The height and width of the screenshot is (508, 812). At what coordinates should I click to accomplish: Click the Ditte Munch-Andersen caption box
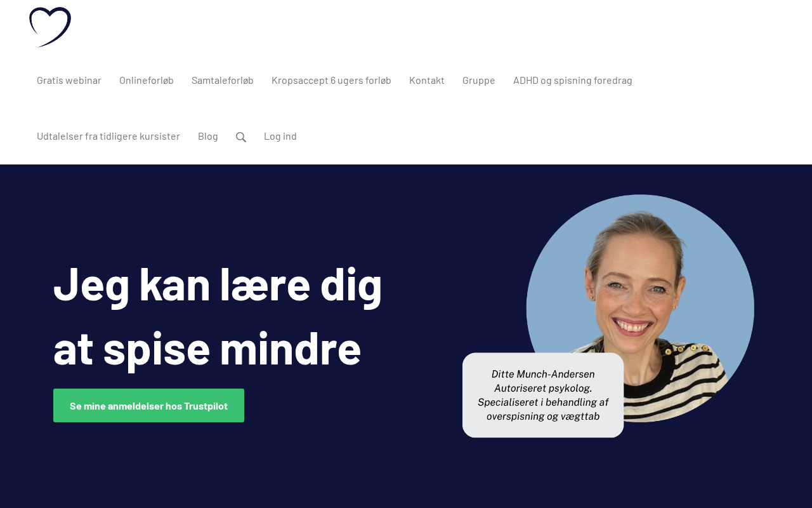pos(543,395)
